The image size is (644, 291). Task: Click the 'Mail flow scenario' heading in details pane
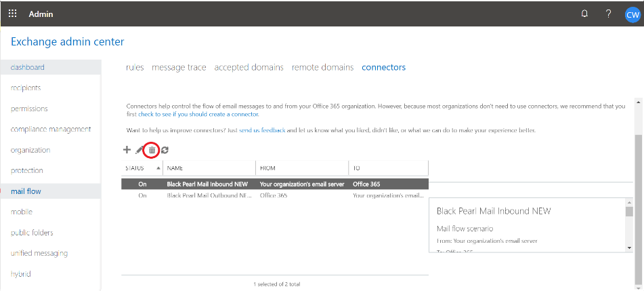pos(465,229)
